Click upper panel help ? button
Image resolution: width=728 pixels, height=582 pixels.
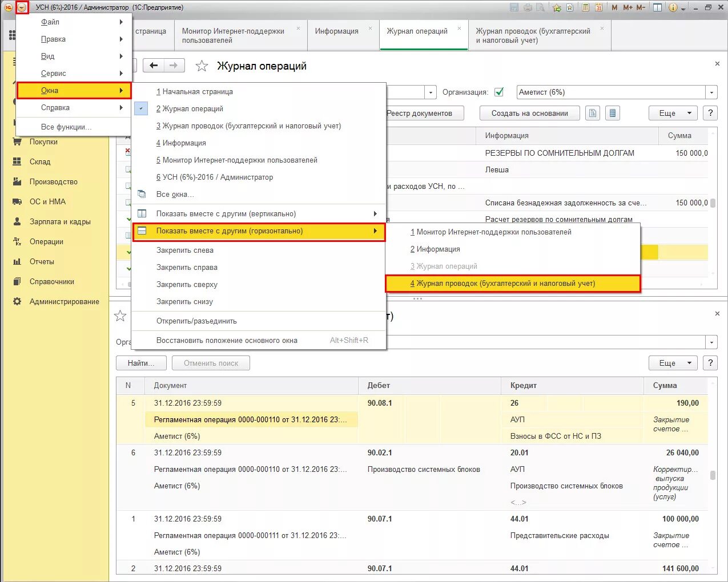click(710, 113)
